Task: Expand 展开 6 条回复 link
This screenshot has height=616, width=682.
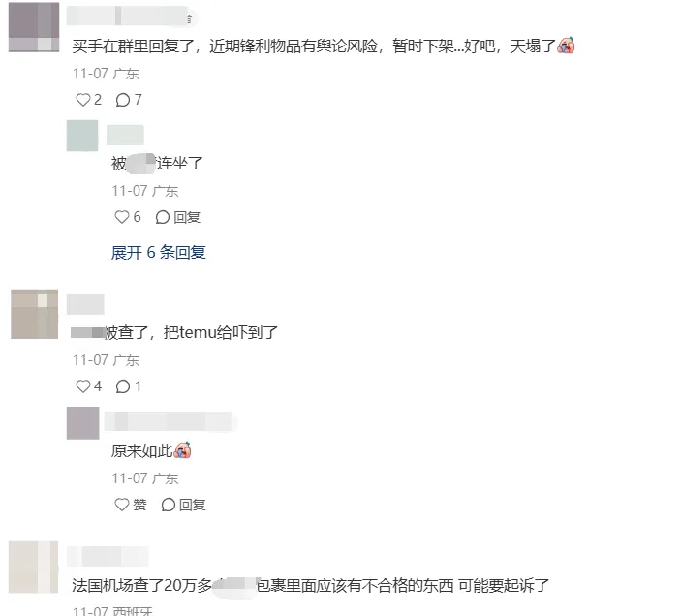Action: [158, 253]
